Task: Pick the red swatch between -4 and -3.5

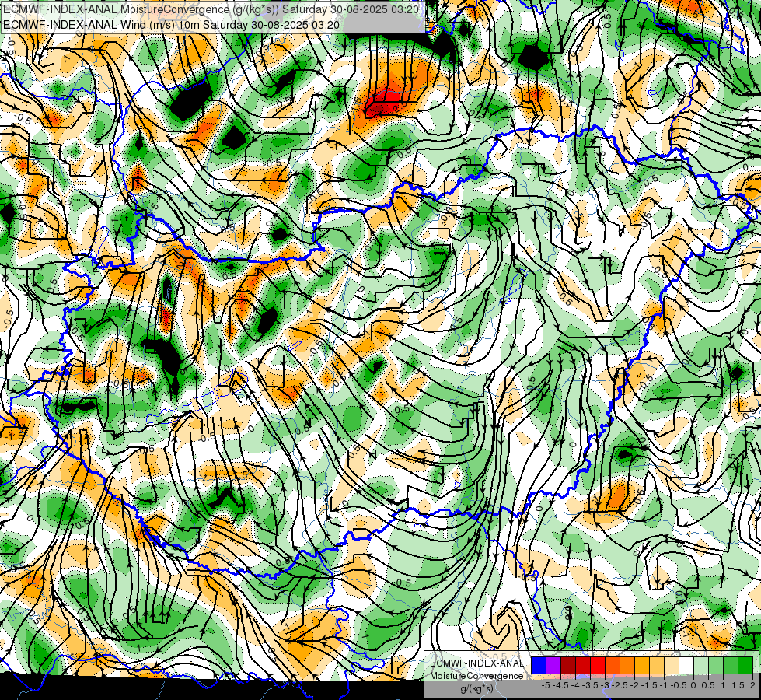Action: click(583, 666)
